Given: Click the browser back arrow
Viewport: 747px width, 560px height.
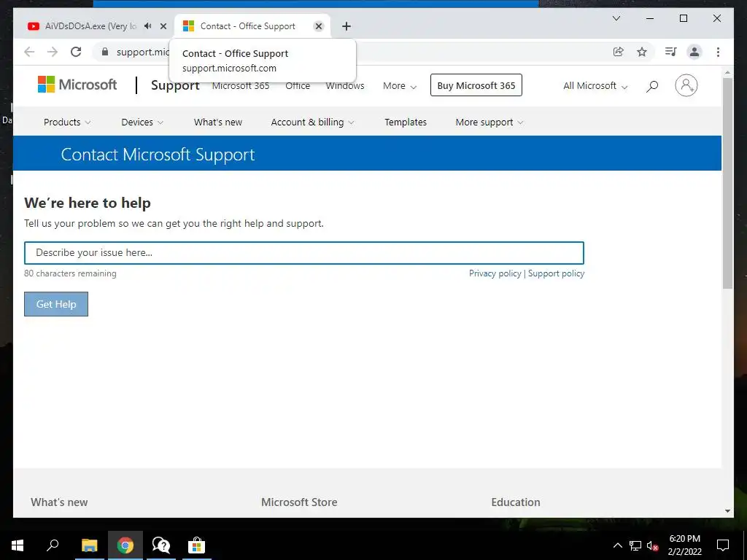Looking at the screenshot, I should click(29, 52).
